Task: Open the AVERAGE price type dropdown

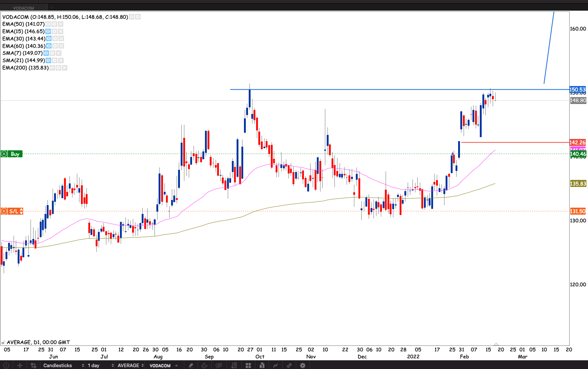Action: pos(130,365)
